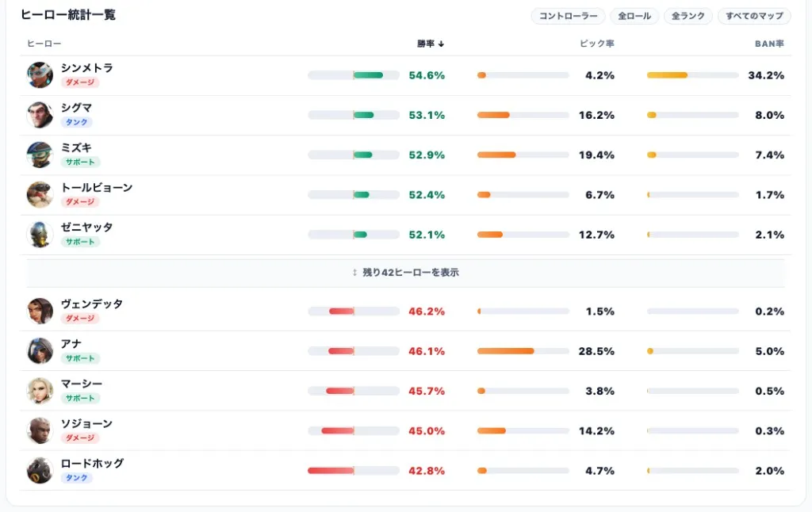812x512 pixels.
Task: Click the ミズキ hero portrait
Action: [40, 155]
